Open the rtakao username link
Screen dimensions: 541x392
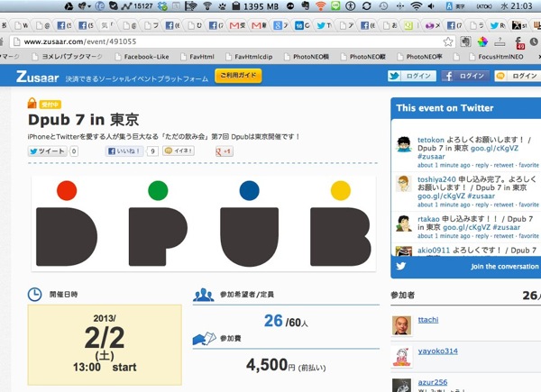(428, 219)
